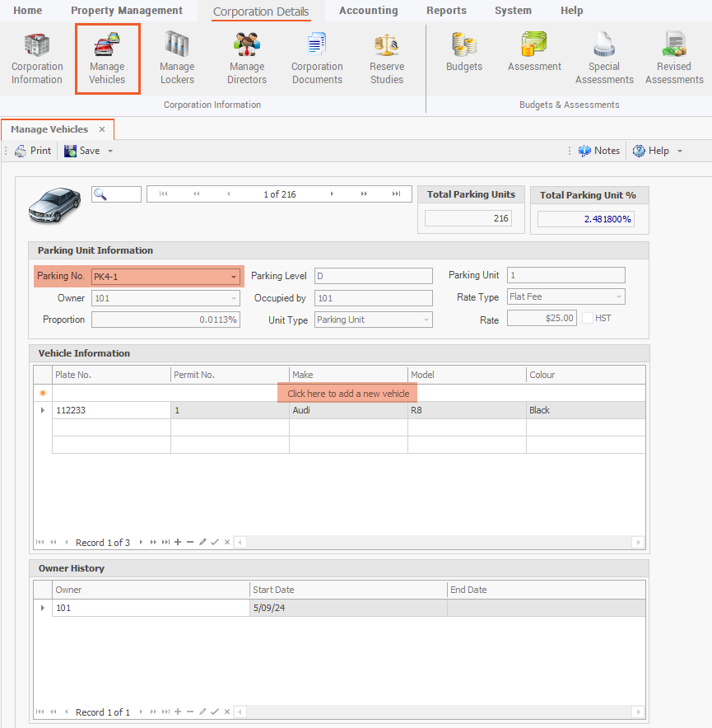This screenshot has width=712, height=728.
Task: Switch to the Accounting menu tab
Action: 368,11
